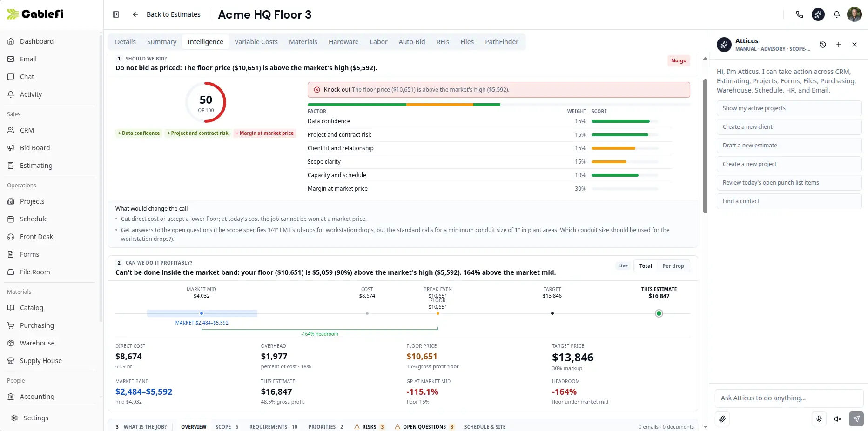868x431 pixels.
Task: Open the notifications bell
Action: tap(837, 14)
